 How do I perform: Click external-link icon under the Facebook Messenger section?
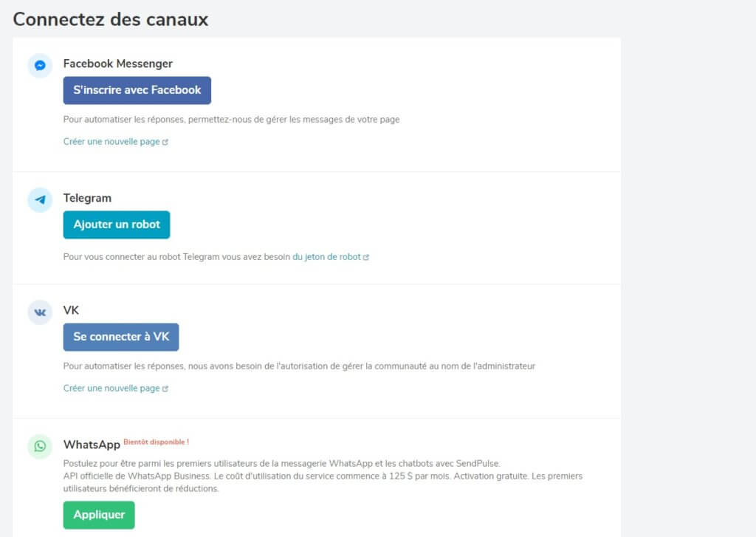click(165, 142)
